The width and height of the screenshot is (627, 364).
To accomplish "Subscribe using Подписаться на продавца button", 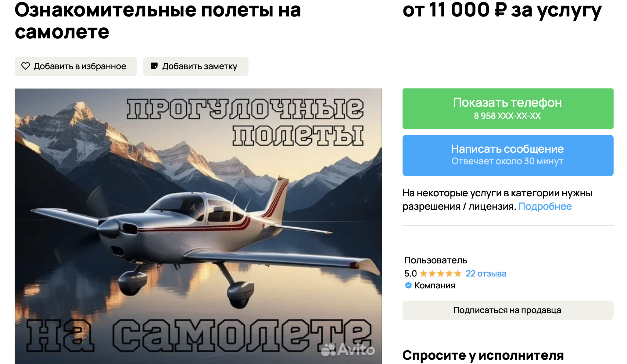I will (508, 310).
